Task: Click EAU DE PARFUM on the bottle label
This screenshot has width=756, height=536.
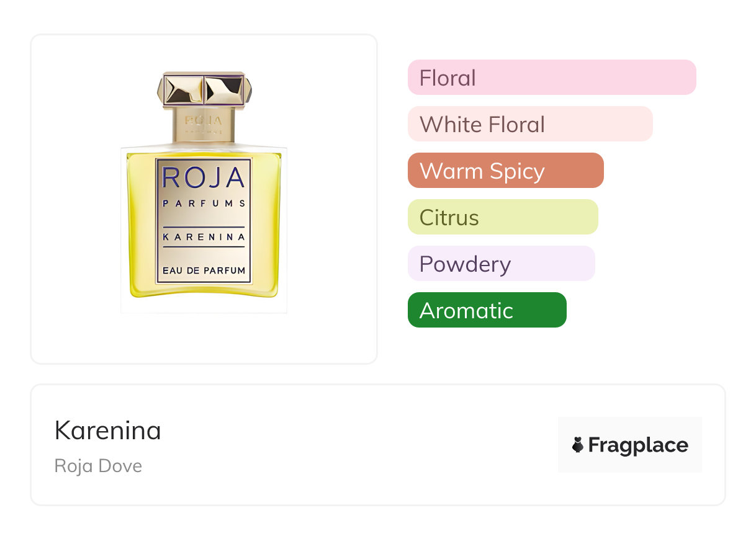Action: point(204,270)
